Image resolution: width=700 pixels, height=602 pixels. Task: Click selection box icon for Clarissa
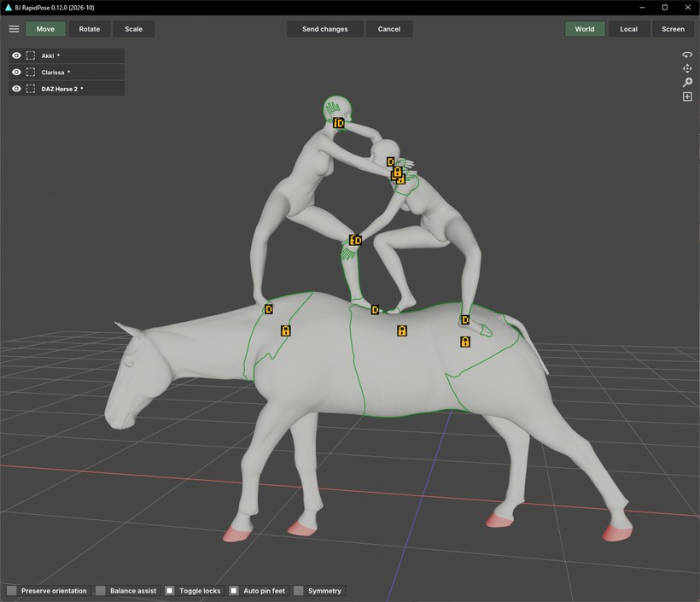tap(31, 72)
